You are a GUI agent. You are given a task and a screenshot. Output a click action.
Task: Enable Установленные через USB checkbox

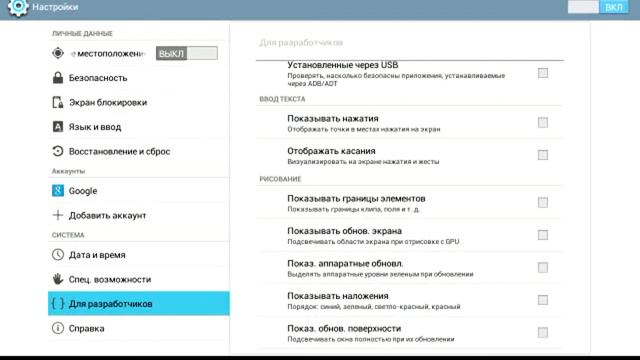coord(543,73)
